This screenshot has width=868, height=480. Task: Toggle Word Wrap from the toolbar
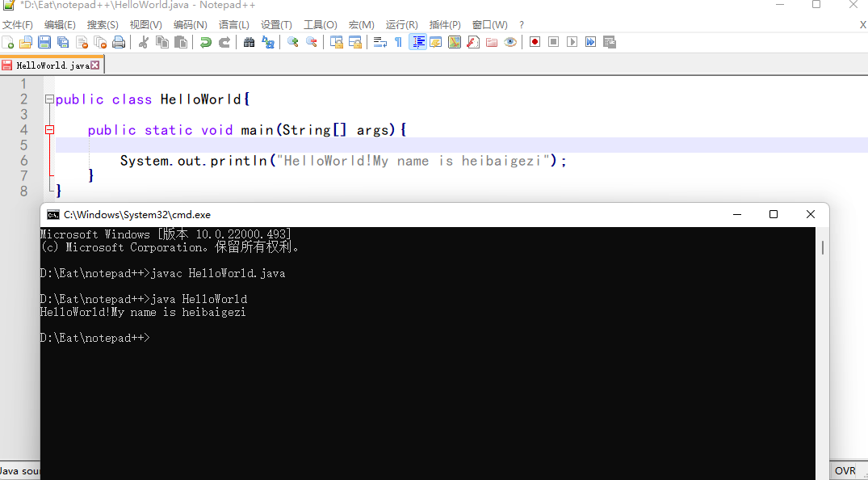(x=379, y=41)
